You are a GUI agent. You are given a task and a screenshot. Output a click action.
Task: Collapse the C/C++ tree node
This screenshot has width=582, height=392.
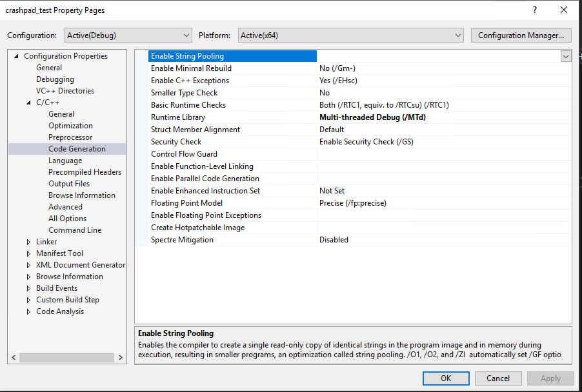pyautogui.click(x=29, y=103)
